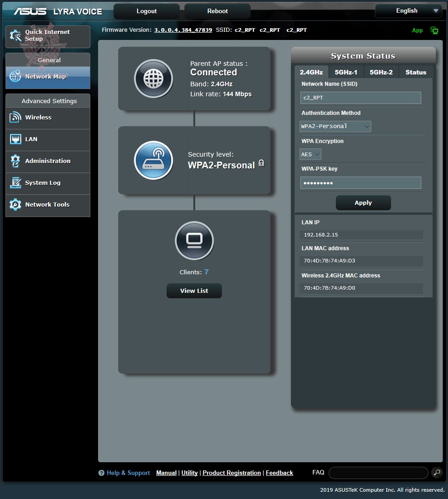Click the View List button
This screenshot has width=448, height=499.
194,291
